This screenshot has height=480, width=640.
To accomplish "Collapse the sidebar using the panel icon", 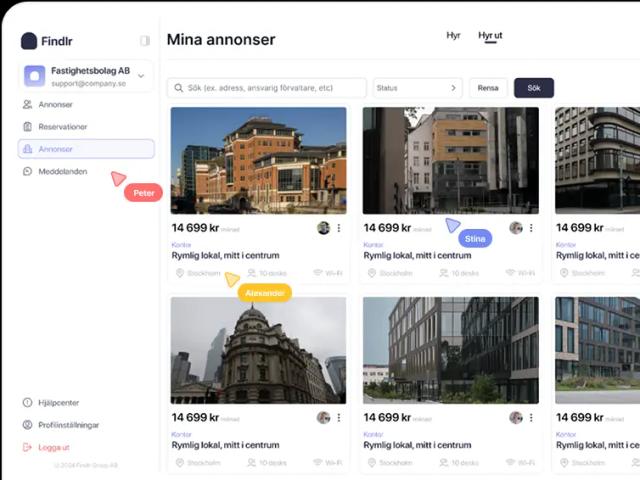I will 145,41.
